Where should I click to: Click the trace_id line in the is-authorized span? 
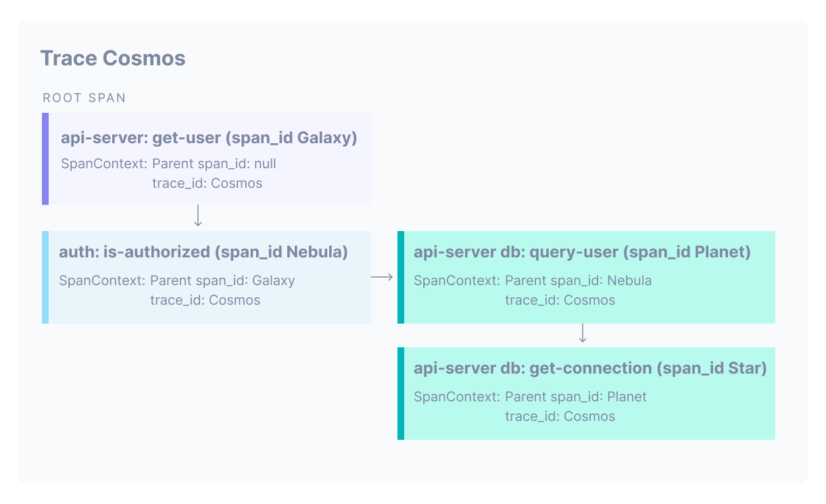(x=205, y=300)
